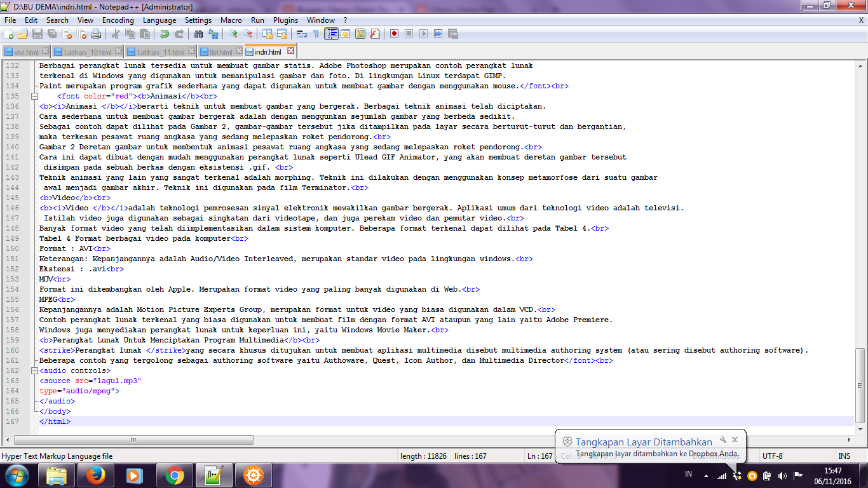Show hidden tray icons arrow

(706, 475)
